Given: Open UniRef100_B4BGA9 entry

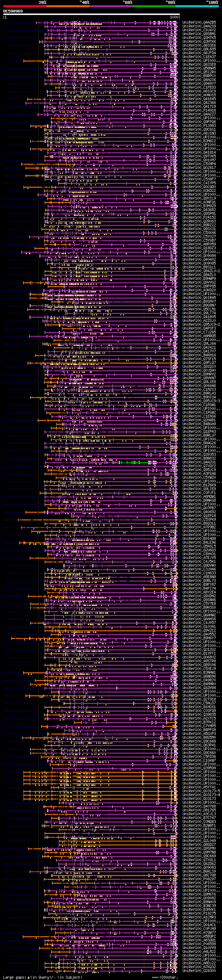Looking at the screenshot, I should click(199, 424).
